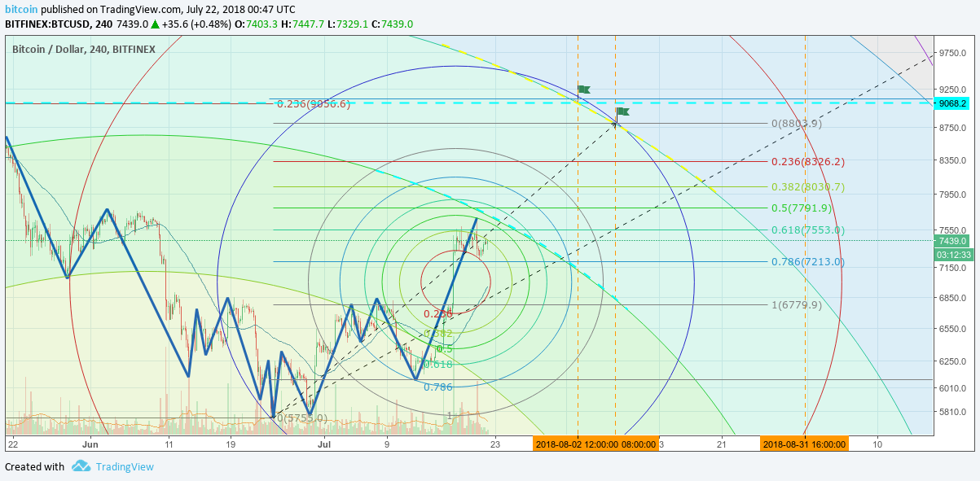Click the 03:12:33 countdown label
Screen dimensions: 980x481
coord(952,255)
